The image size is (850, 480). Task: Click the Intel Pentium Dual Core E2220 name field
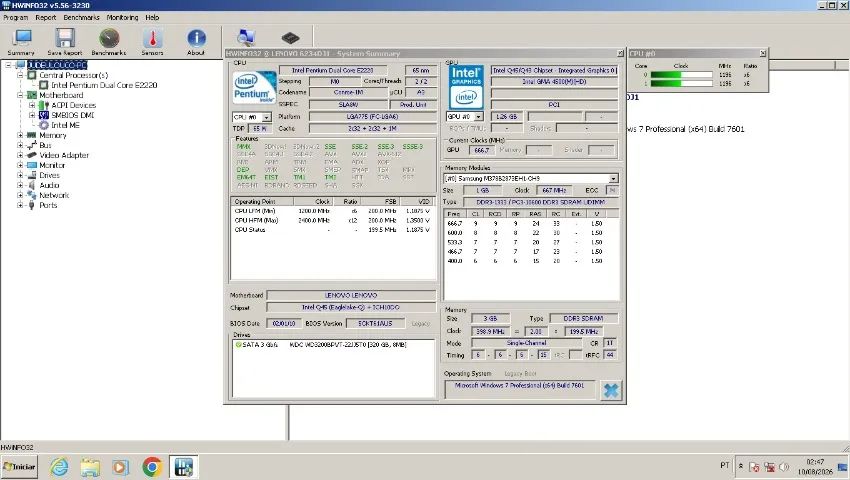[x=333, y=71]
